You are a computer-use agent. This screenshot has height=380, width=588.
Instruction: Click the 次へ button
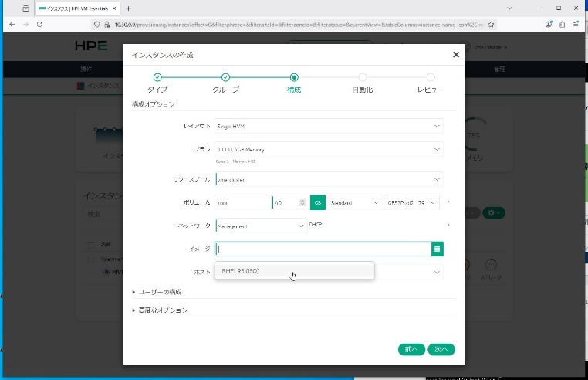click(x=441, y=349)
